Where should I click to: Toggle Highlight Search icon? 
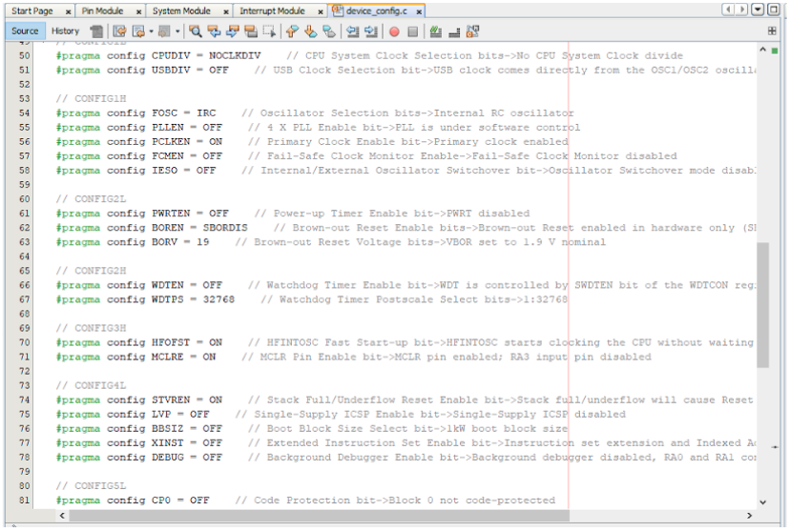click(x=251, y=31)
